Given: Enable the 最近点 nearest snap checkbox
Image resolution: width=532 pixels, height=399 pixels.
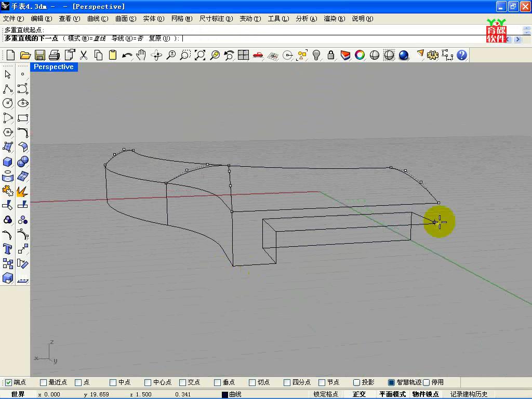Looking at the screenshot, I should coord(43,382).
